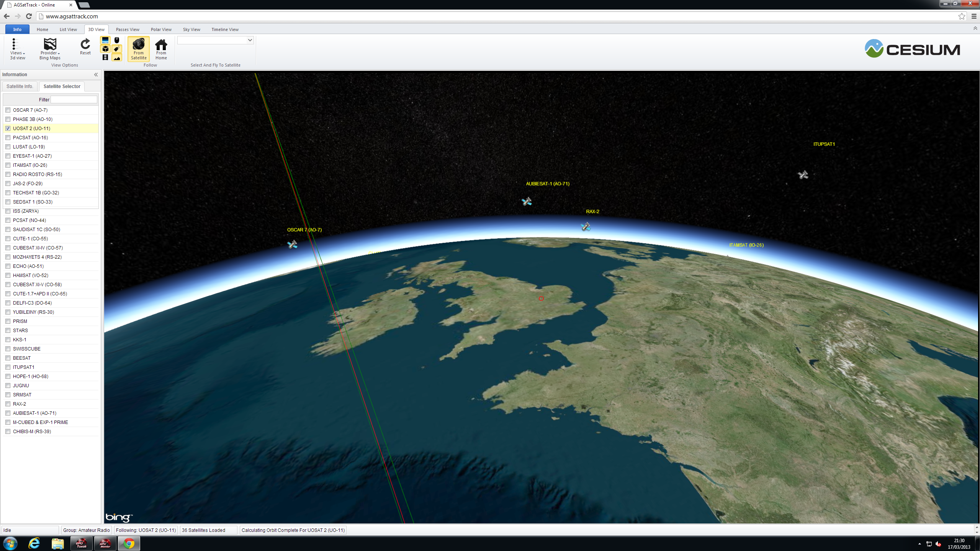Open a new browser tab

[84, 5]
